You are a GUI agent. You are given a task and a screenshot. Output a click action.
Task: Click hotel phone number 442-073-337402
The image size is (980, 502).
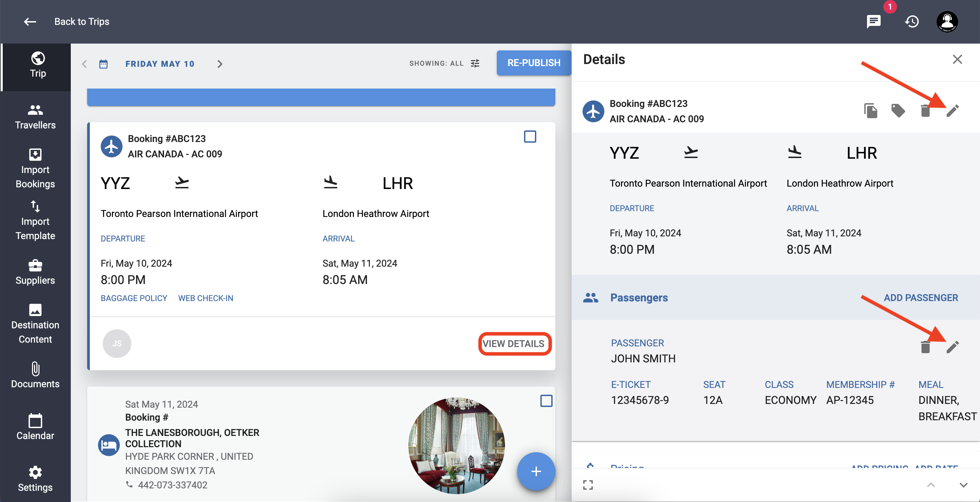(173, 485)
